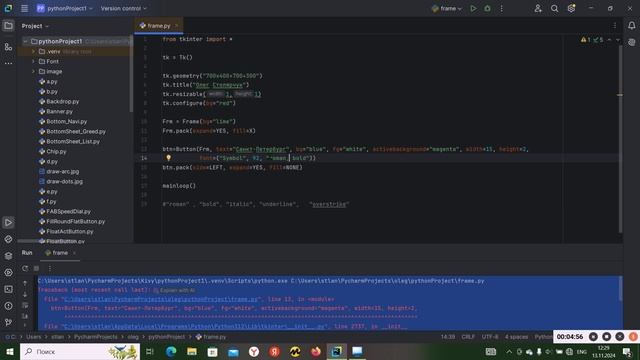Collapse pythonProject1 root folder

coord(26,41)
